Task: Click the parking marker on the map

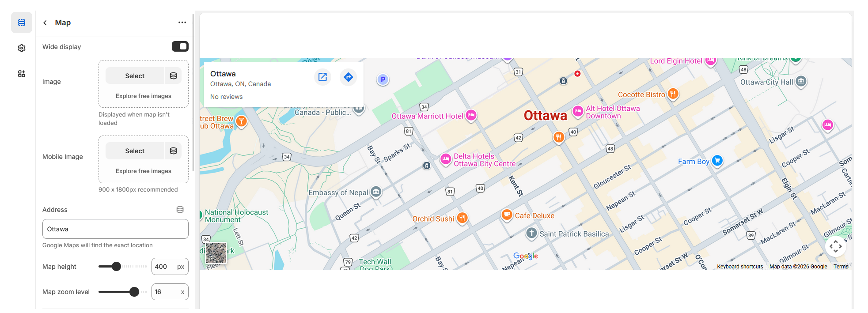Action: [x=383, y=79]
